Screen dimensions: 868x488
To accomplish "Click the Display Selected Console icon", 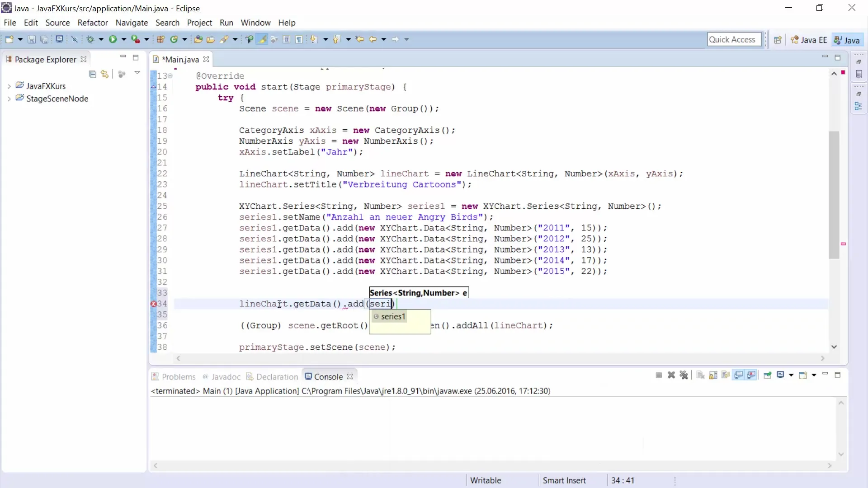I will coord(780,375).
